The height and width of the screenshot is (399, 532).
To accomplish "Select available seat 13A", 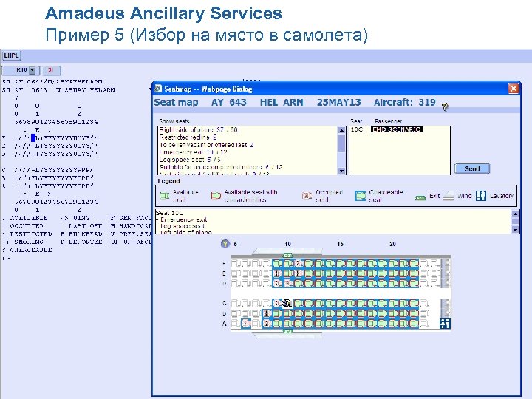I will (x=320, y=324).
